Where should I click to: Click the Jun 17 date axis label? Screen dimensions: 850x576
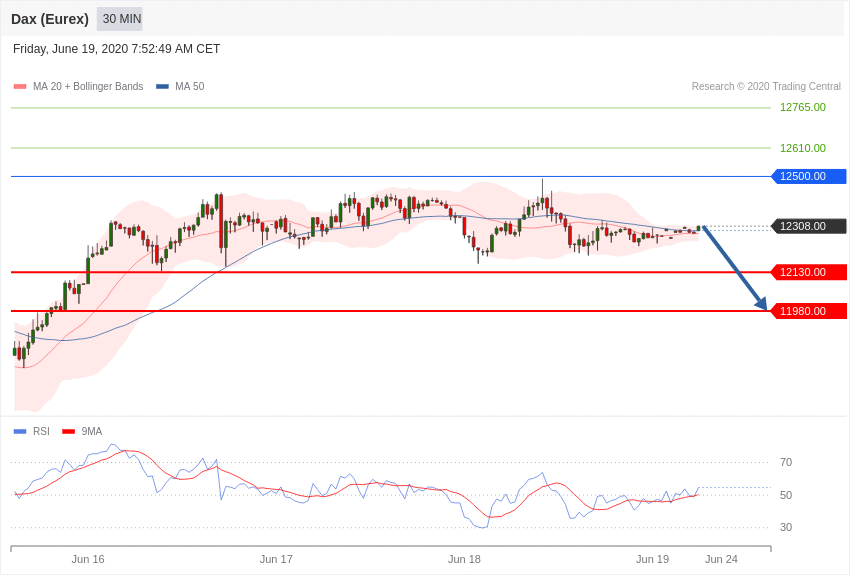point(276,559)
